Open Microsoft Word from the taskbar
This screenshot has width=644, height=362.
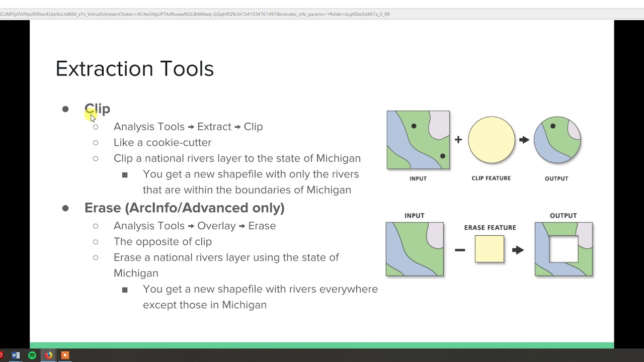coord(16,355)
